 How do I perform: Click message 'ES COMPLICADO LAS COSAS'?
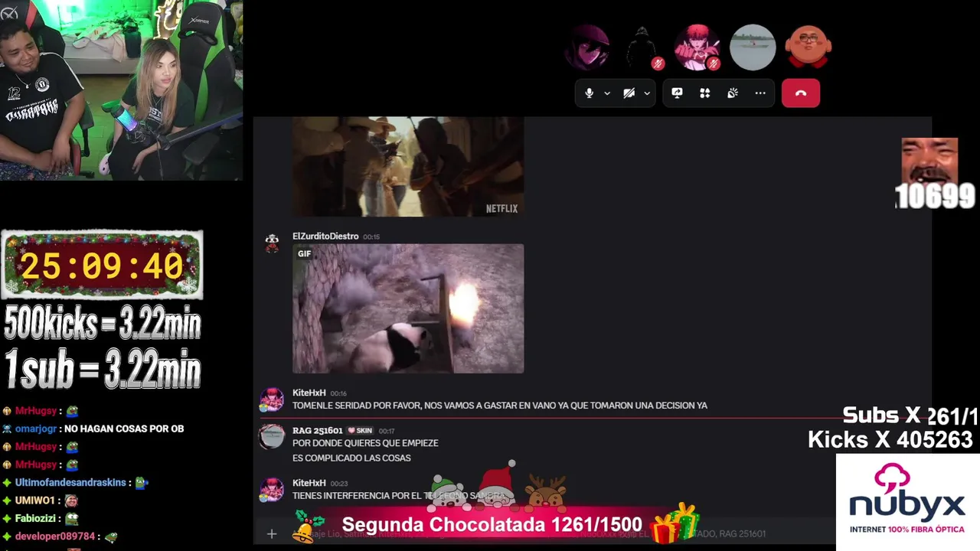coord(351,458)
